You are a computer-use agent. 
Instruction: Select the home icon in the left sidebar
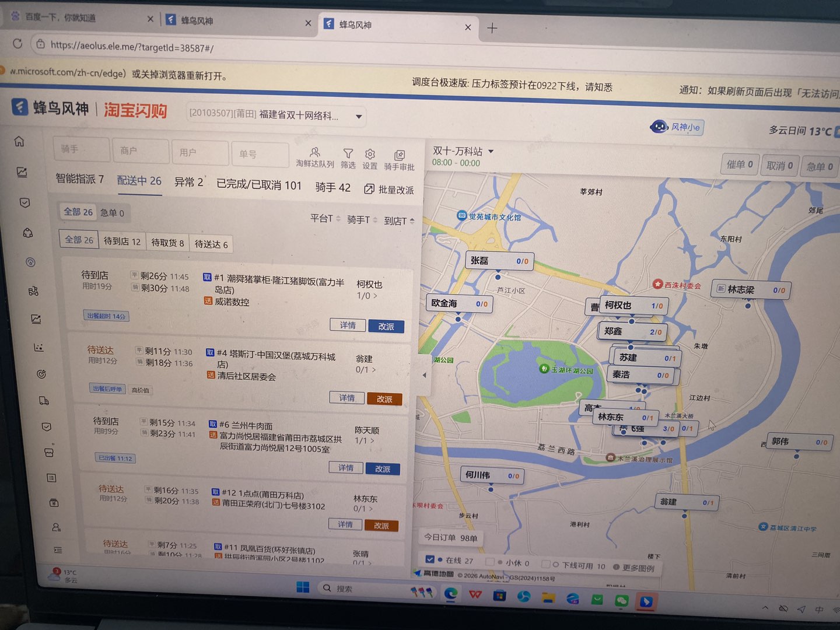click(19, 141)
